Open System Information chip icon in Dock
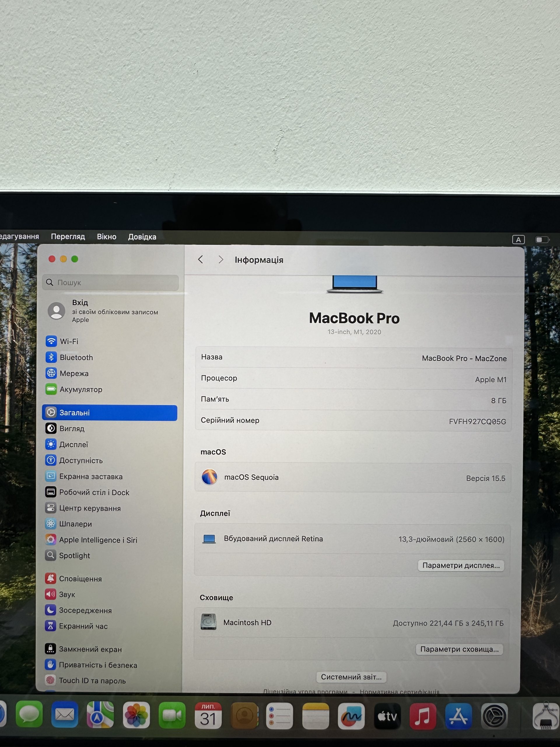This screenshot has width=560, height=747. (x=546, y=717)
